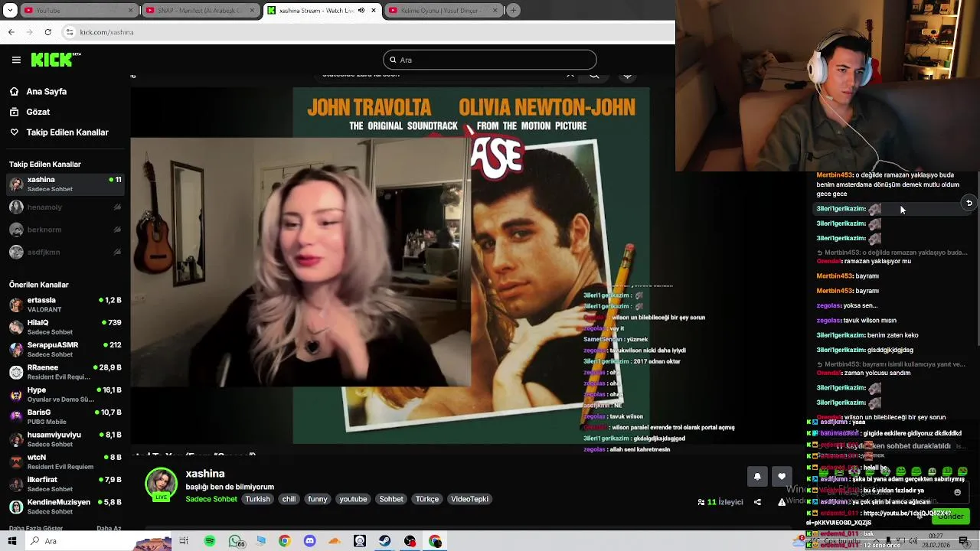Open OBS Studio from the taskbar

pos(410,541)
